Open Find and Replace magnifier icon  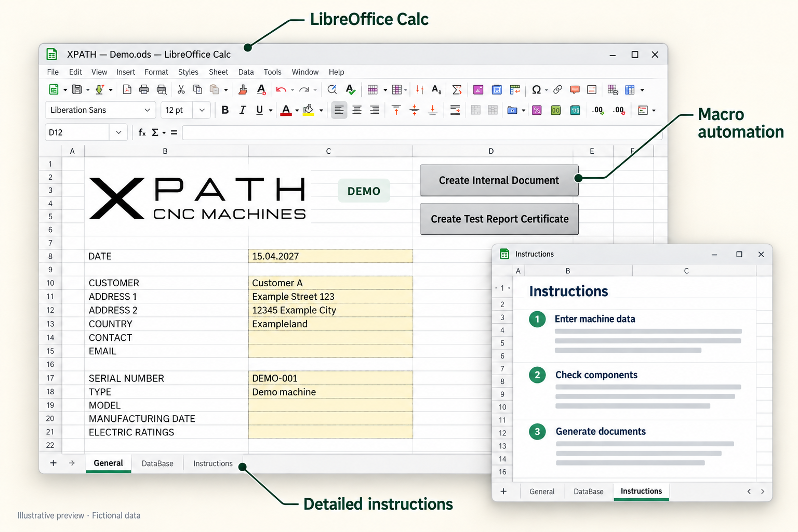tap(332, 90)
